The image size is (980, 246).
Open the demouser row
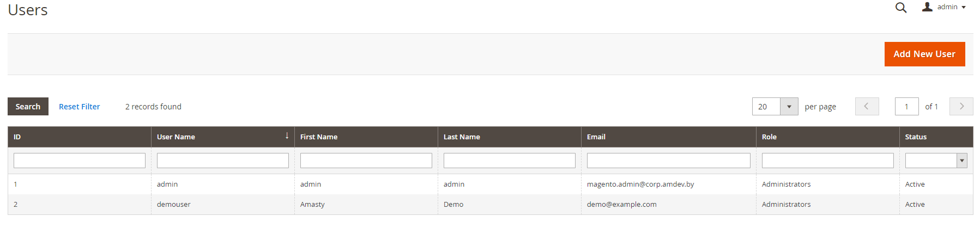(174, 205)
